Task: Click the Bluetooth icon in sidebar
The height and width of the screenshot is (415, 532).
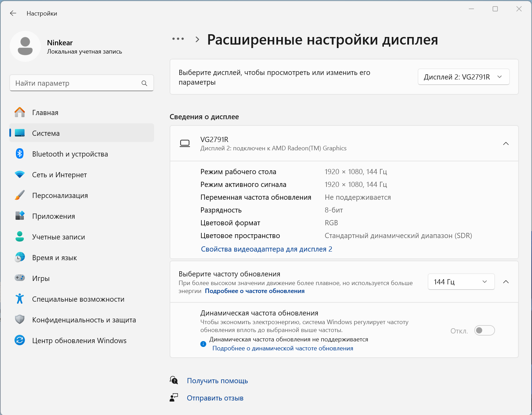Action: pos(20,154)
